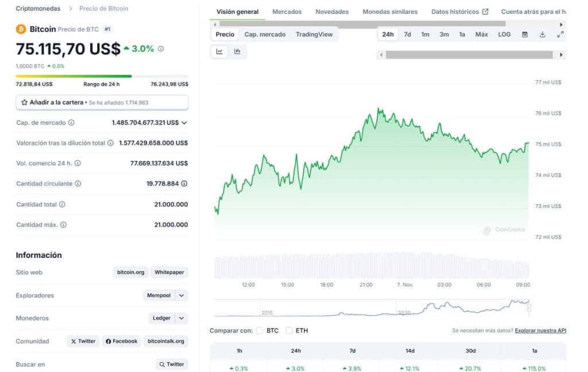Toggle LOG scale on chart

click(504, 34)
